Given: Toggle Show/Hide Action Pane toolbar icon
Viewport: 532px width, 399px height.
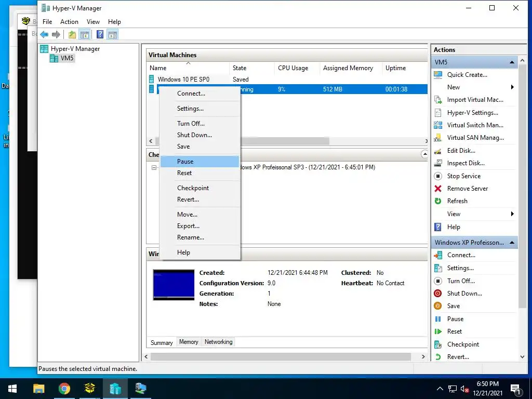Looking at the screenshot, I should tap(113, 34).
